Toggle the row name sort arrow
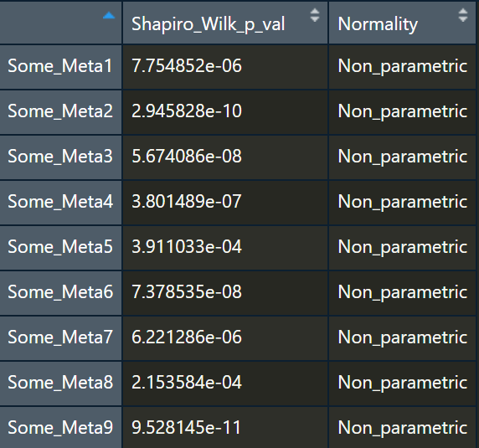Screen dimensions: 479x448 coord(109,15)
